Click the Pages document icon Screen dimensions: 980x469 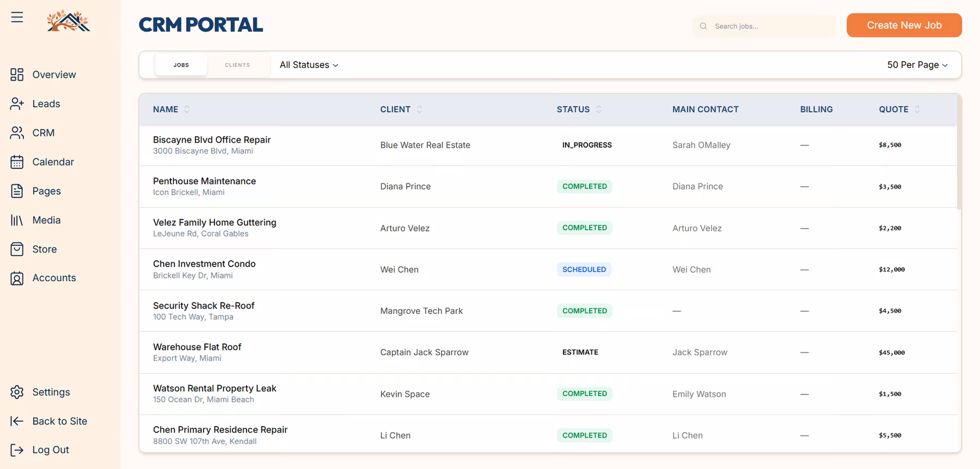click(x=17, y=191)
